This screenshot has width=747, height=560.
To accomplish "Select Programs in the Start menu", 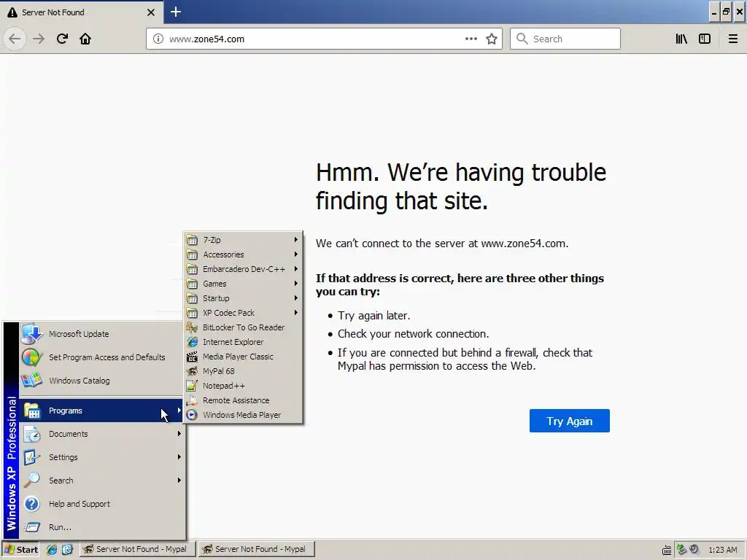I will (x=102, y=411).
